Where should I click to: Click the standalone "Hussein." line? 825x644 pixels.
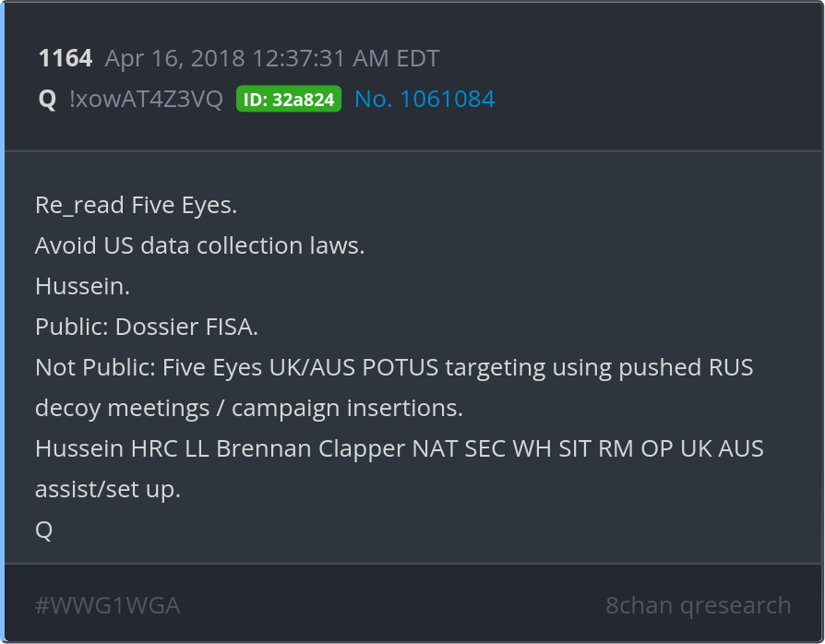[x=82, y=286]
